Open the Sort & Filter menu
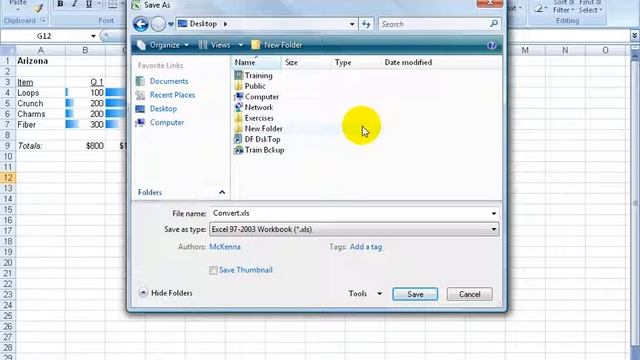The height and width of the screenshot is (360, 640). [x=563, y=7]
